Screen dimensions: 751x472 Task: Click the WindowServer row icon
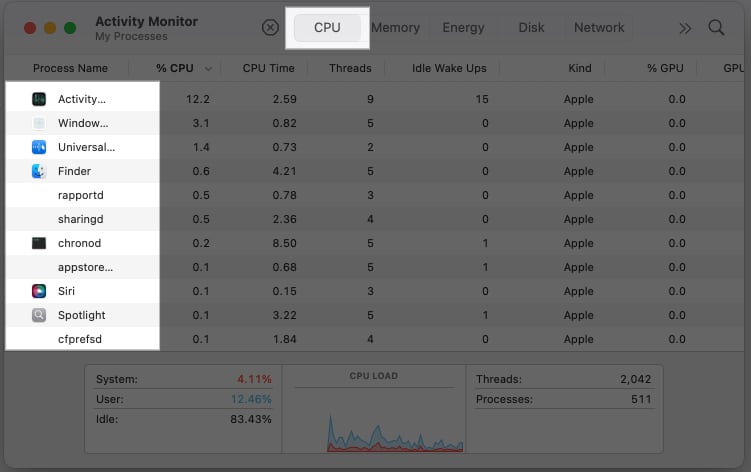(x=39, y=123)
